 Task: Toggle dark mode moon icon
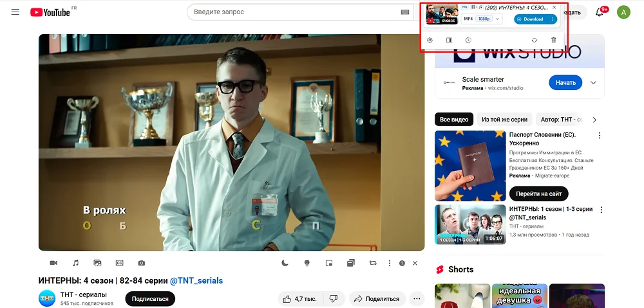pos(285,263)
